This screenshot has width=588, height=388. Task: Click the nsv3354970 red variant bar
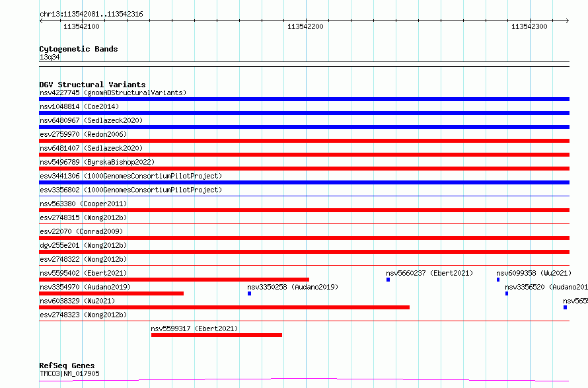(112, 293)
